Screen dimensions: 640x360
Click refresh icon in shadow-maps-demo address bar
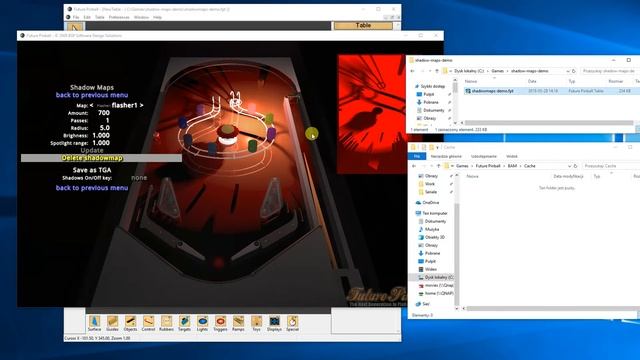pos(573,71)
